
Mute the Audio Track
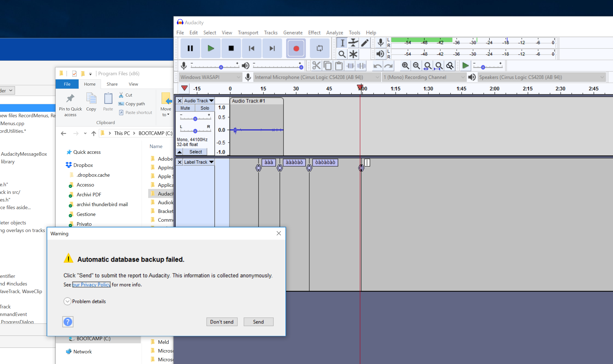click(x=185, y=108)
